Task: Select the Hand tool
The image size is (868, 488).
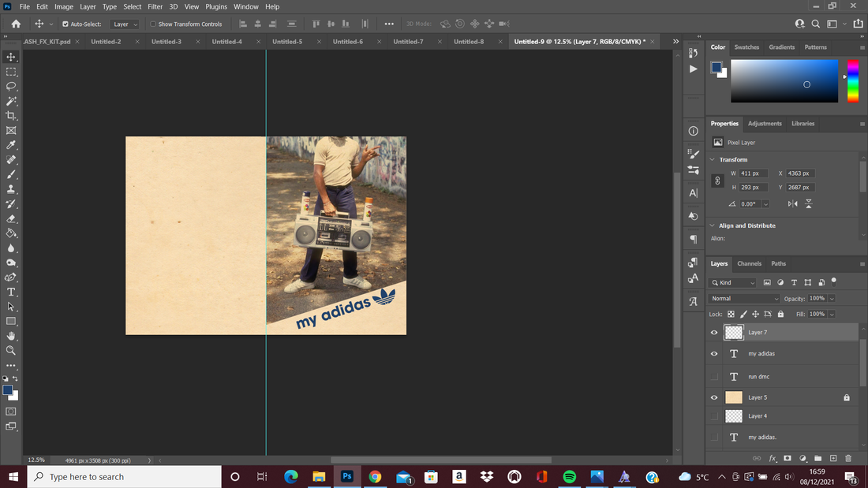Action: (x=11, y=336)
